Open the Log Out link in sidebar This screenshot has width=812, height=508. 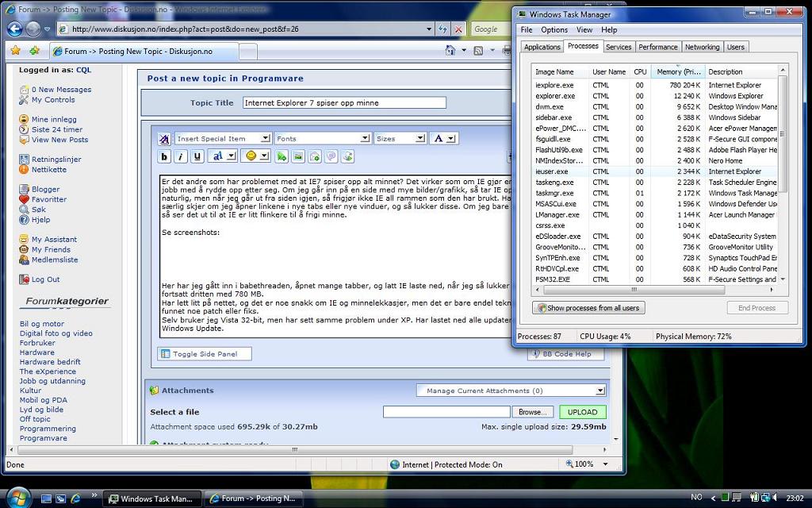pos(45,279)
